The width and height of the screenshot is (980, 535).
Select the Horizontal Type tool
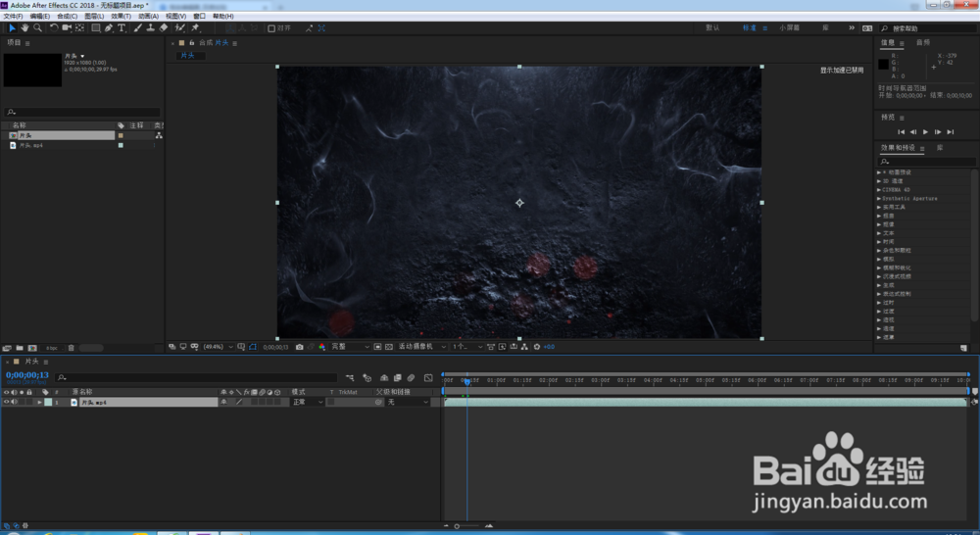click(122, 28)
